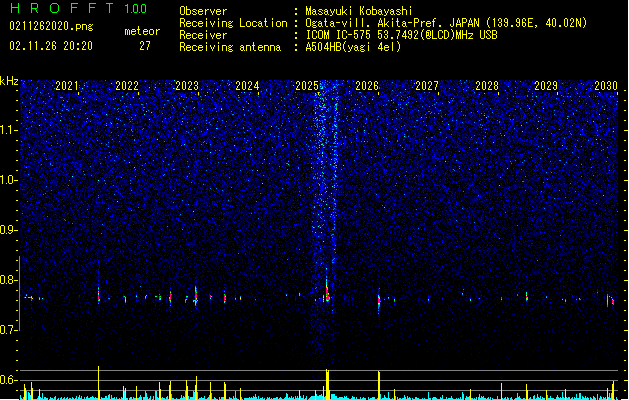Viewport: 629px width, 400px height.
Task: Click the Observer label
Action: pyautogui.click(x=203, y=11)
